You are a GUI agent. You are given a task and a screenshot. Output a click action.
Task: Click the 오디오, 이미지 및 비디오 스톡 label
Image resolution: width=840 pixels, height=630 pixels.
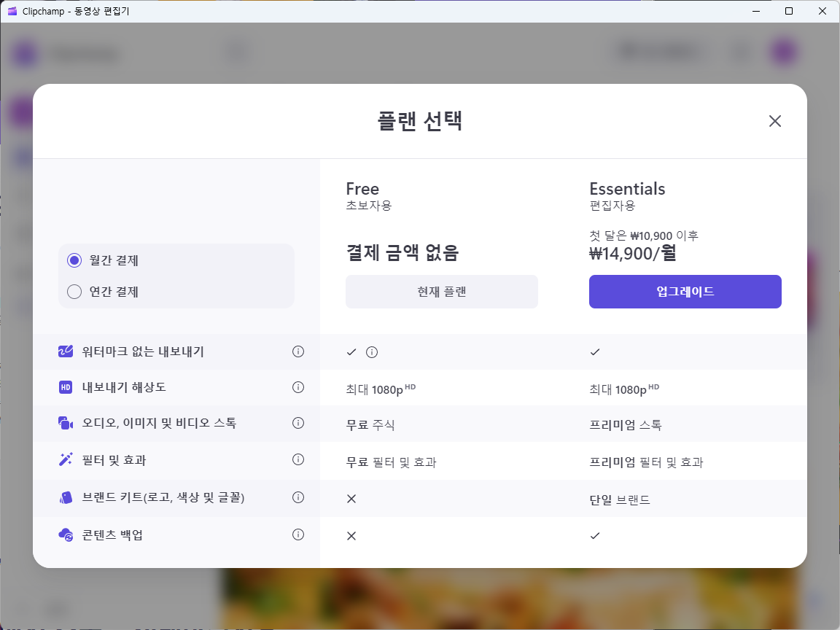click(159, 423)
